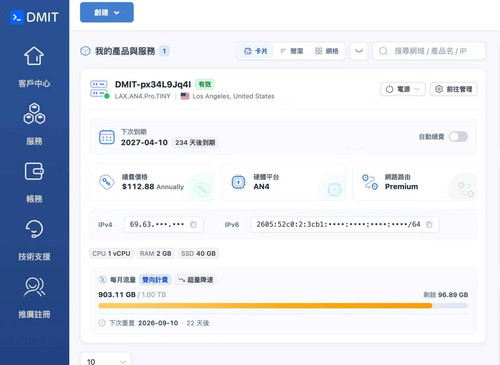The image size is (500, 365).
Task: Click the calendar icon beside 下次到期
Action: (x=107, y=137)
